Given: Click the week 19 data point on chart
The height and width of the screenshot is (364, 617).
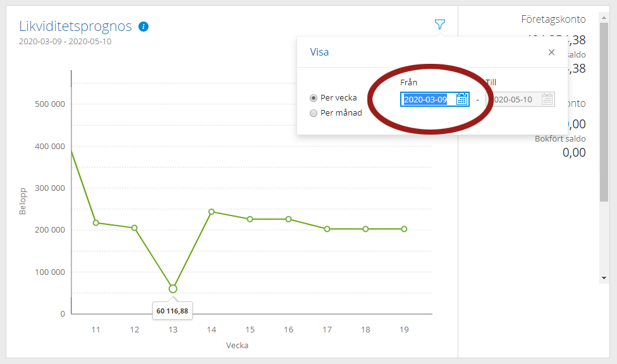Looking at the screenshot, I should click(x=404, y=229).
